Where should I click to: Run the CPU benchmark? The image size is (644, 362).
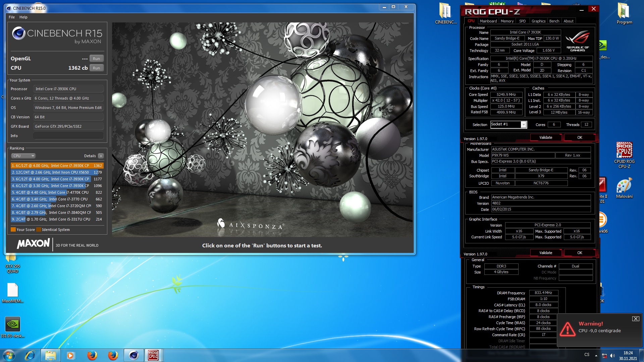click(96, 68)
